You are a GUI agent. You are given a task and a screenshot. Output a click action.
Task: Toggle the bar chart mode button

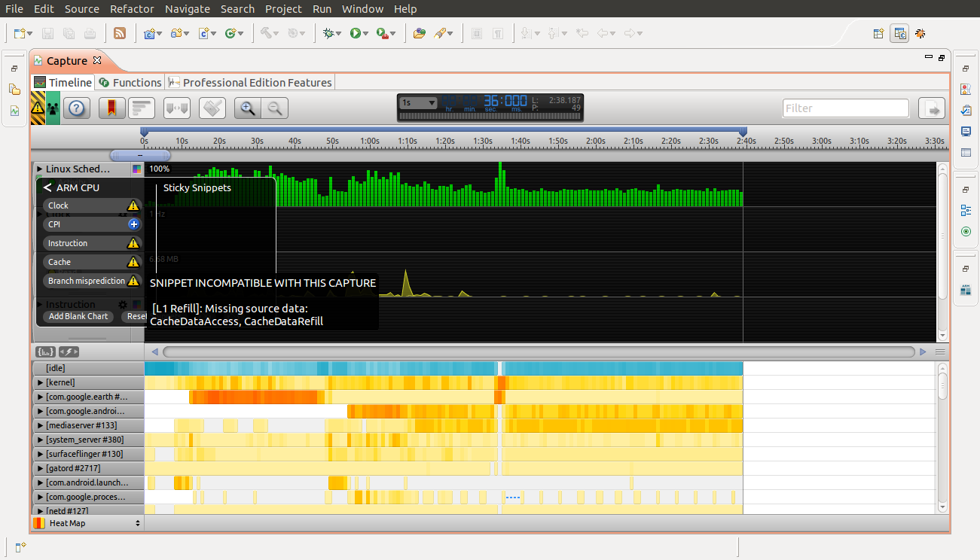[45, 352]
